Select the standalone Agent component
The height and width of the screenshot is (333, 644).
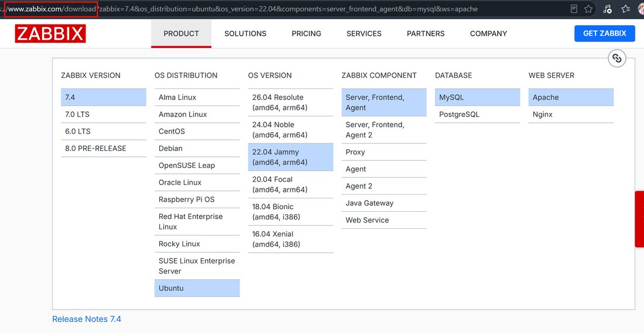[384, 169]
